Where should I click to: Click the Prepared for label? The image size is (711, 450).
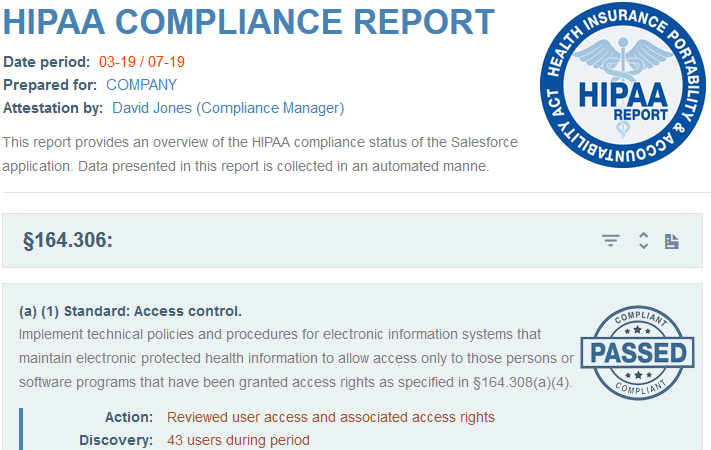pyautogui.click(x=50, y=85)
